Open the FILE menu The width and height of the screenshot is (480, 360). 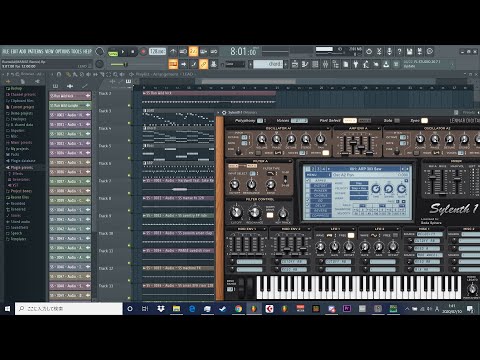click(5, 52)
